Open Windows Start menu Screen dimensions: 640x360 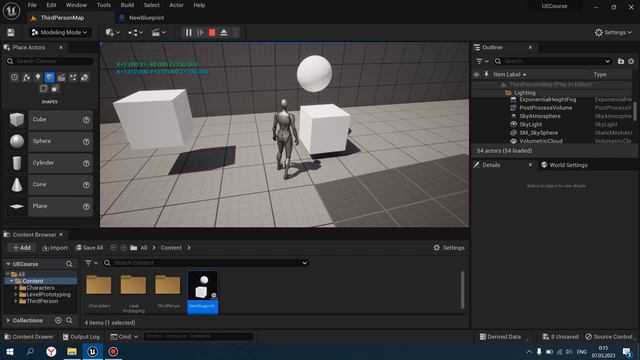click(10, 351)
